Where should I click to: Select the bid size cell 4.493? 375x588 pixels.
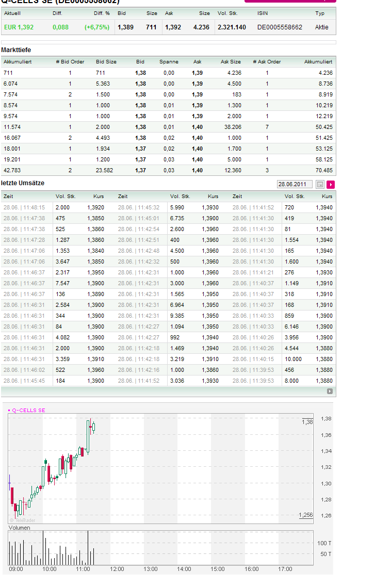(103, 138)
